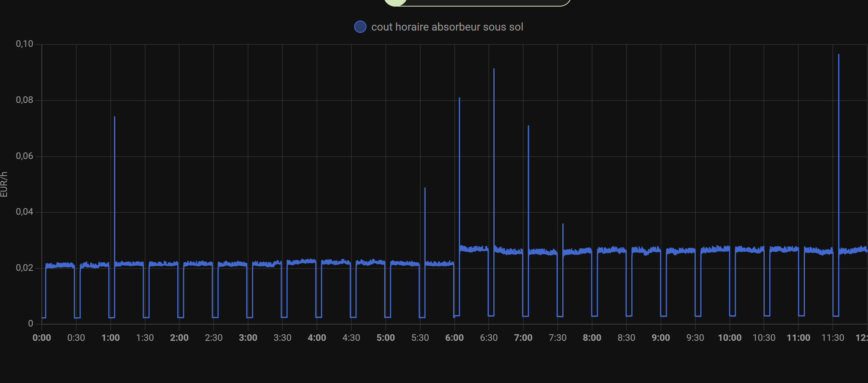Click the 4:30 time axis label
This screenshot has height=383, width=868.
[x=351, y=338]
